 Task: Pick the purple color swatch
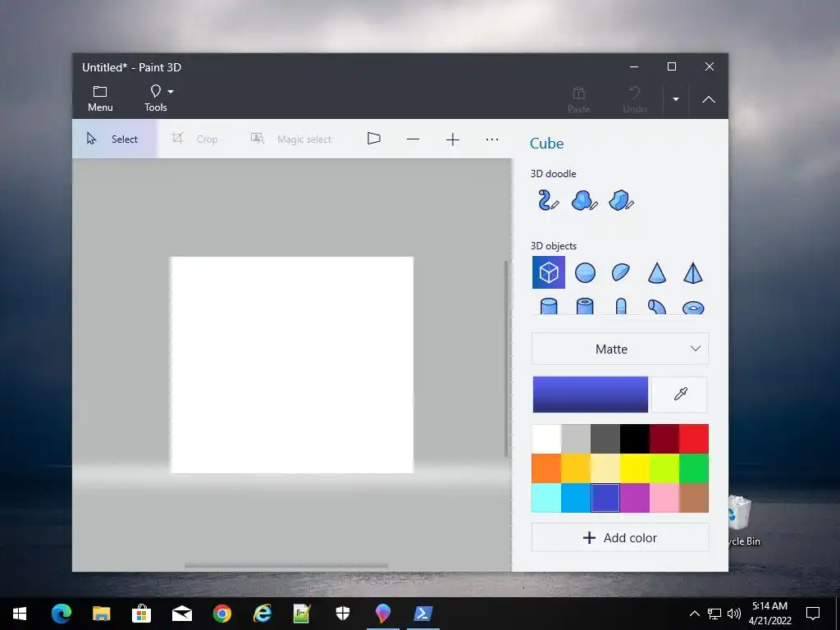(635, 498)
